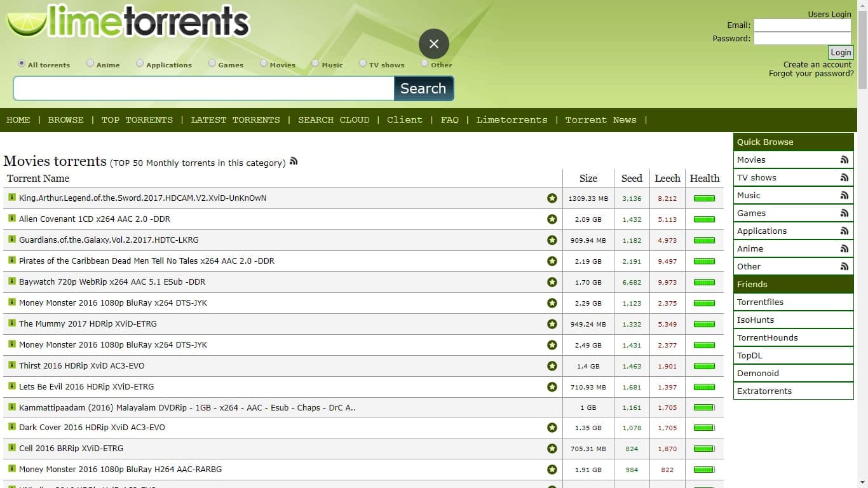Click the RSS feed icon beside Movies torrents heading
868x488 pixels.
[294, 161]
